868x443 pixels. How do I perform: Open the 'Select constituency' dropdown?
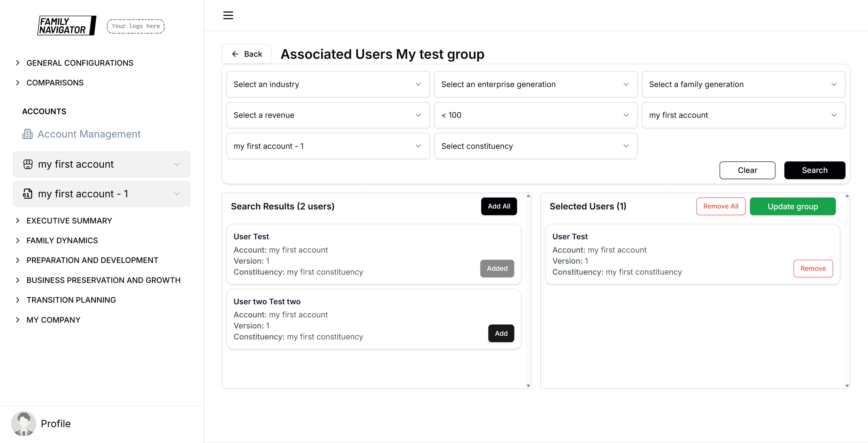pos(535,146)
